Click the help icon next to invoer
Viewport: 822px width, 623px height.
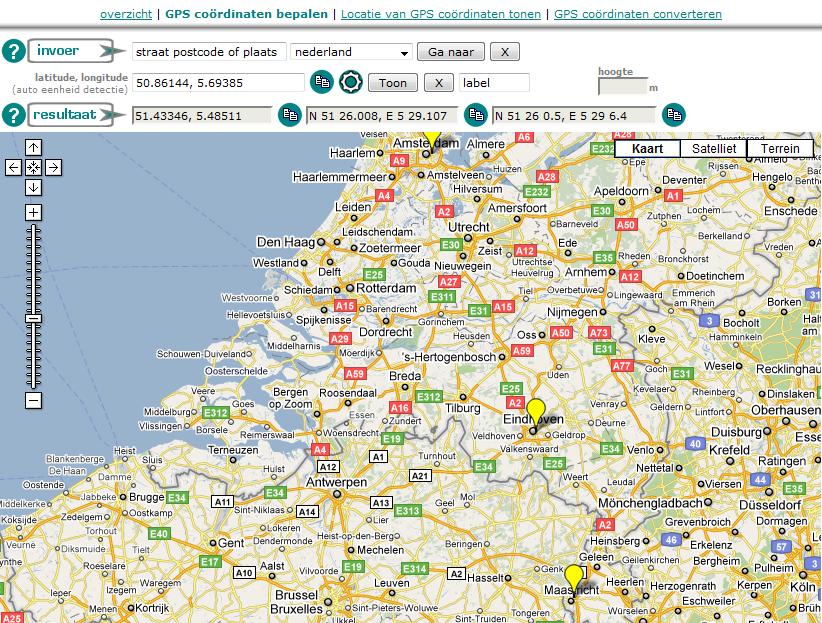[13, 52]
